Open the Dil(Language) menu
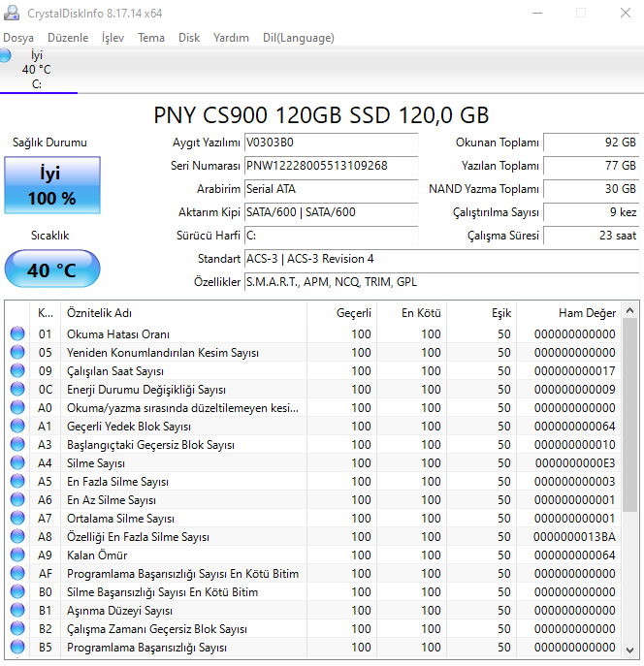The image size is (644, 666). (299, 38)
